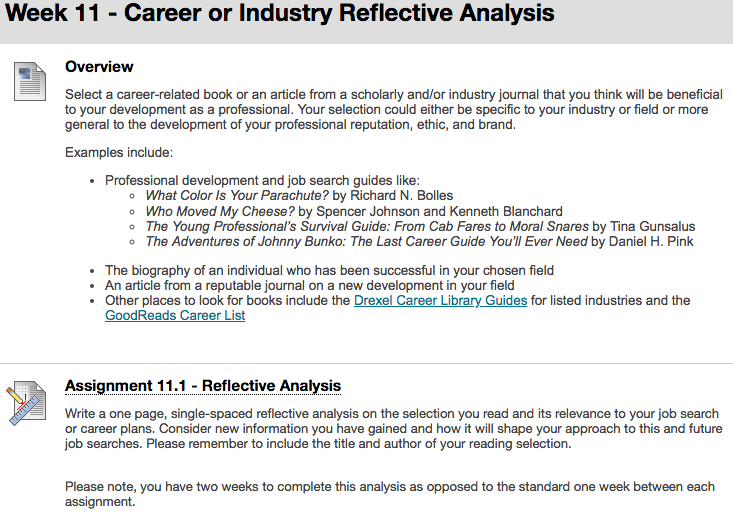Click the 'Examples include:' text
This screenshot has height=527, width=733.
[x=119, y=152]
